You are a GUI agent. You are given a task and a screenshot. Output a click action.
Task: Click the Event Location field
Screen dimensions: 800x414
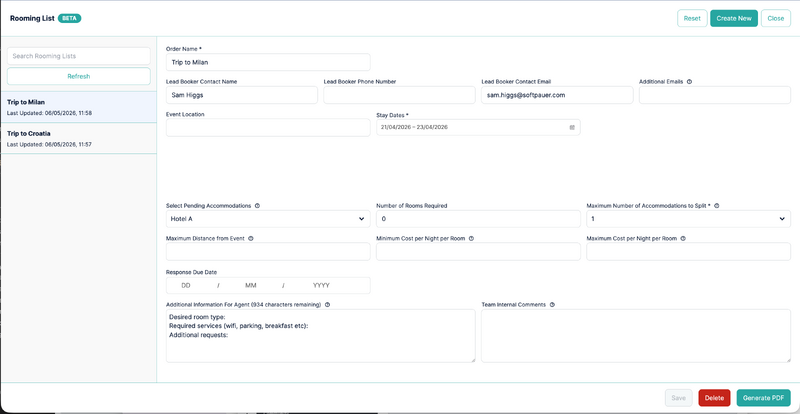click(268, 128)
